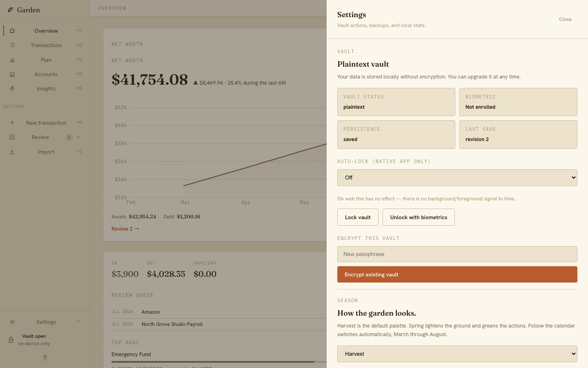The height and width of the screenshot is (368, 588).
Task: Click the fork and knife icon
Action: coord(45,358)
